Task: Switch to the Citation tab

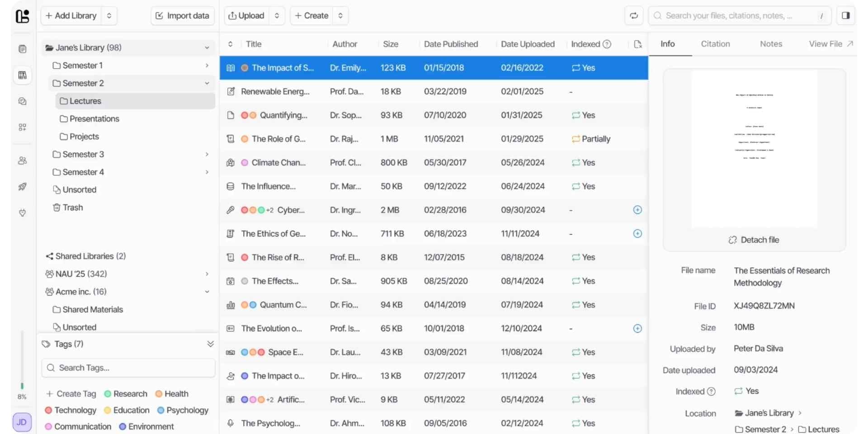Action: tap(715, 44)
